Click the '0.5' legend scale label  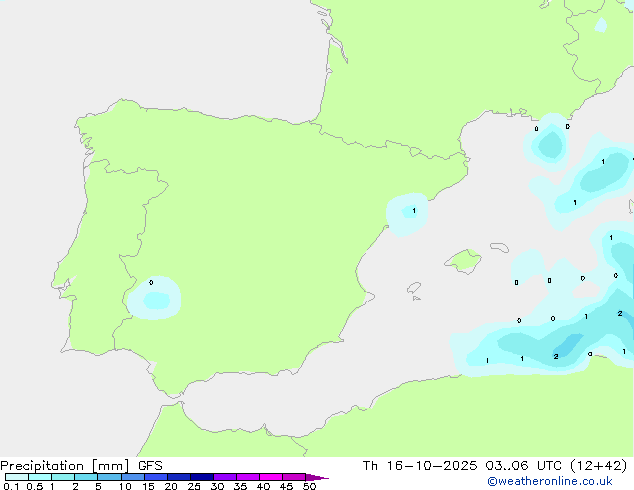[35, 486]
